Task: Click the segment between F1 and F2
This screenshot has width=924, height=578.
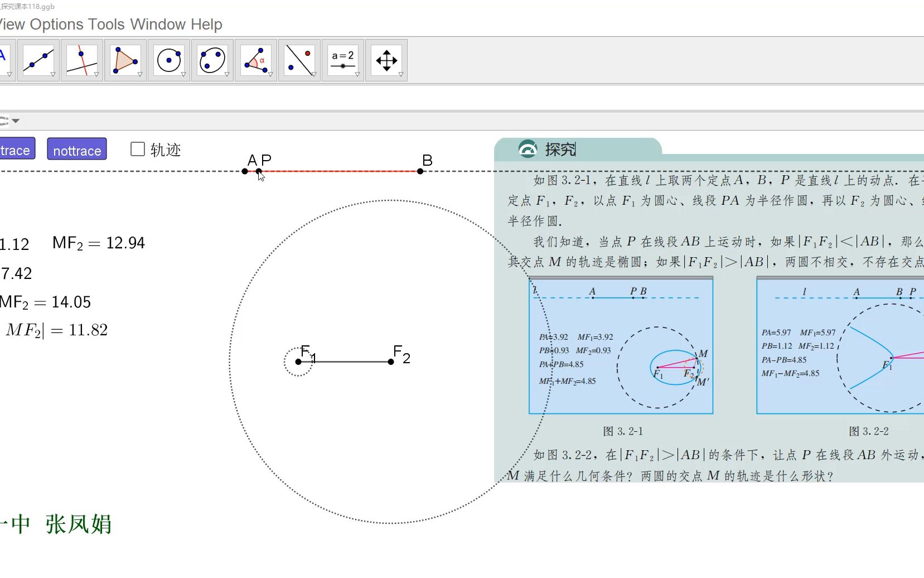Action: pyautogui.click(x=345, y=362)
